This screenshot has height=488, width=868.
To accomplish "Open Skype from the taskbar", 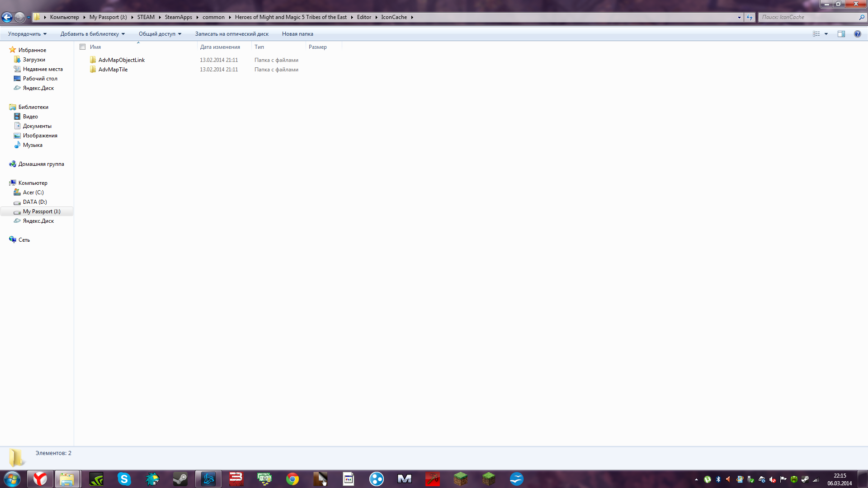I will [124, 479].
